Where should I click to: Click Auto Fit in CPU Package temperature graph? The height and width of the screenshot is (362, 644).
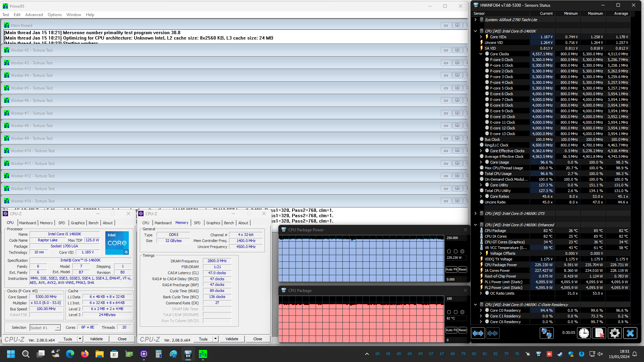click(451, 330)
